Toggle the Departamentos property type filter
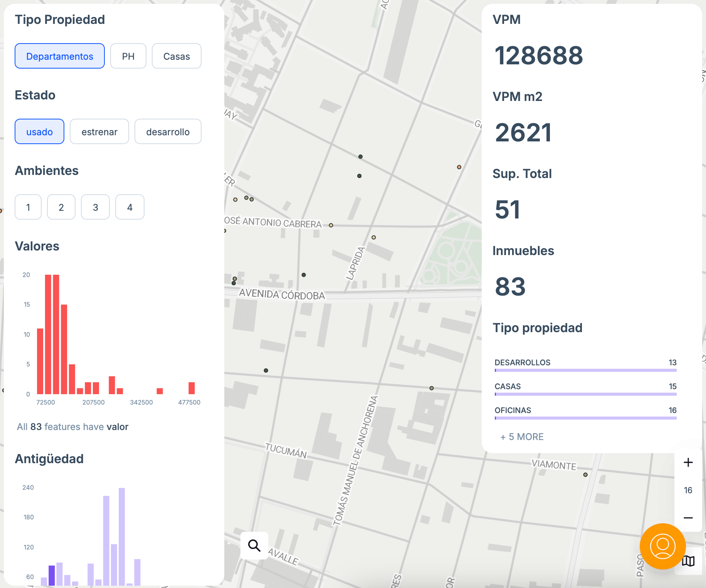This screenshot has height=588, width=706. pyautogui.click(x=60, y=56)
